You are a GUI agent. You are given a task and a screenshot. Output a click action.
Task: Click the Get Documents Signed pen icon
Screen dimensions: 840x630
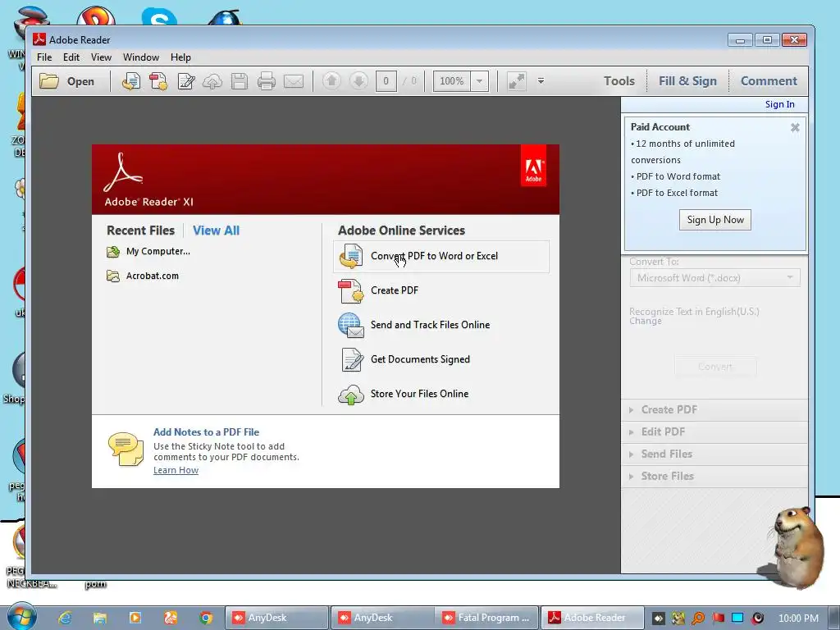pos(352,359)
